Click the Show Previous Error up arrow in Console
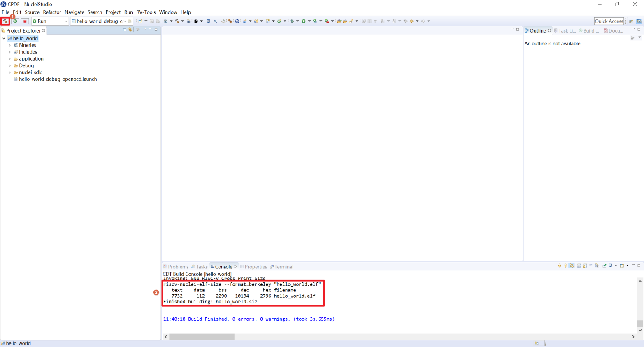The width and height of the screenshot is (644, 347). [565, 265]
